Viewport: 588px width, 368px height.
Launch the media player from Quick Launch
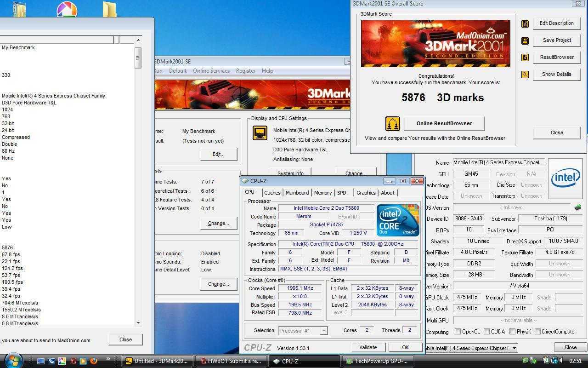tap(83, 361)
